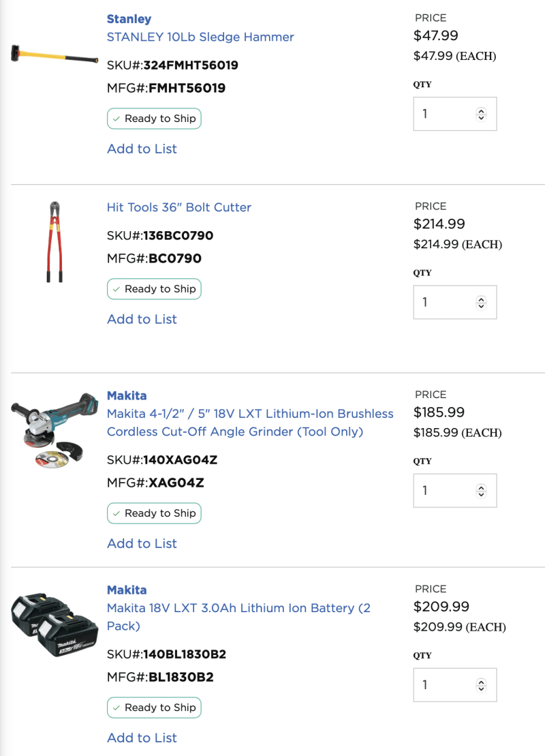Click the bolt cutter quantity stepper arrows
This screenshot has height=756, width=545.
coord(481,302)
